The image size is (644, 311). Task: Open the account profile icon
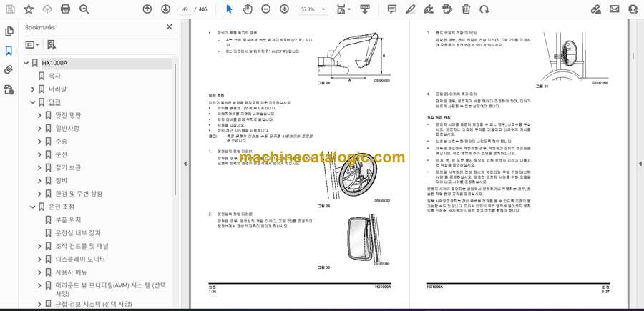[633, 9]
